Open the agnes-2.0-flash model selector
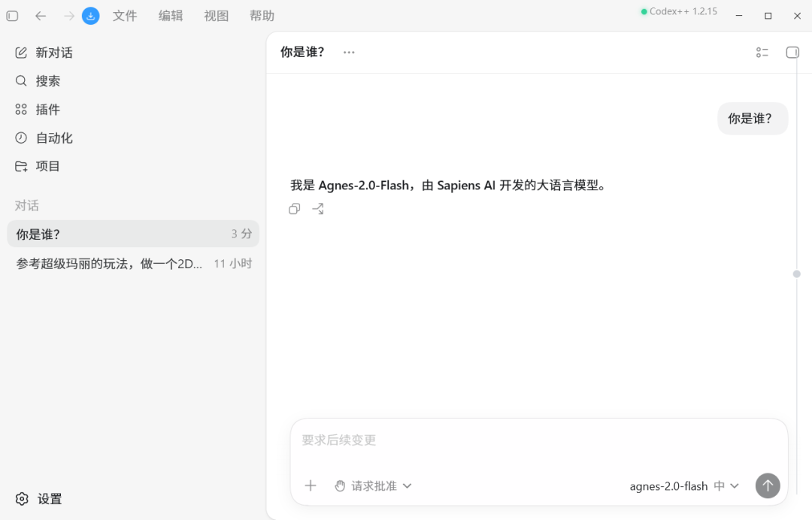The image size is (812, 520). click(x=683, y=486)
